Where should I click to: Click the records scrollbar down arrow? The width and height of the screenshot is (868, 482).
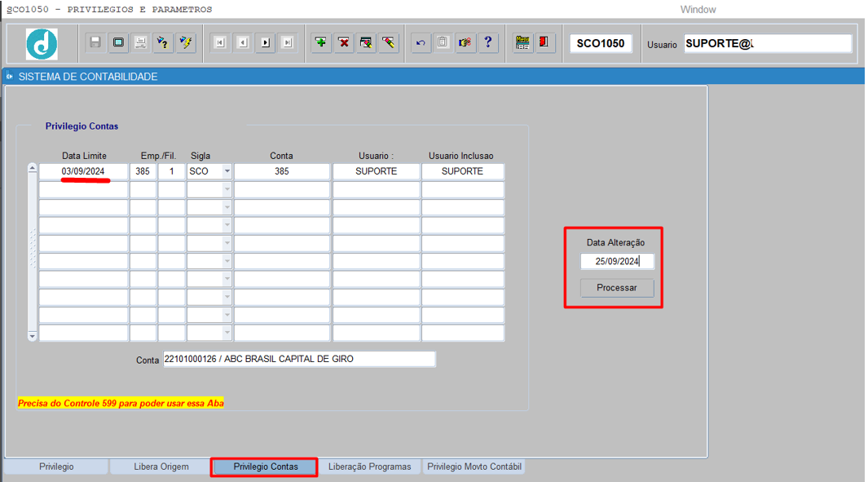click(32, 336)
